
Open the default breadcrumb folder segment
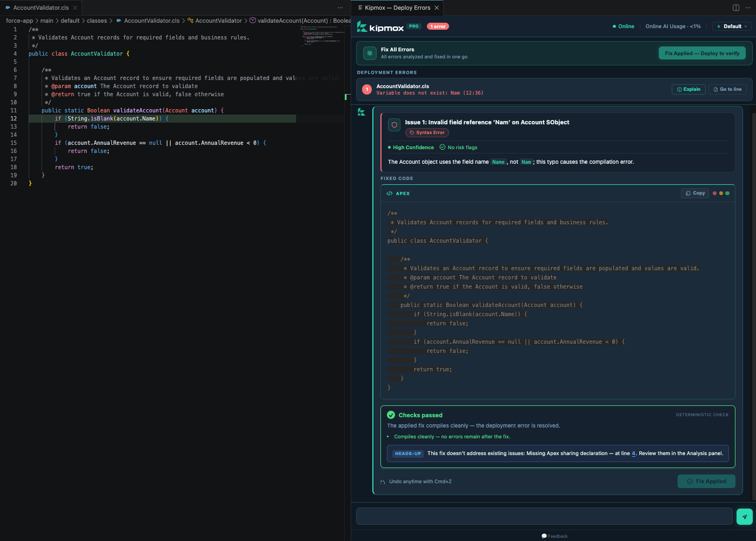coord(70,21)
